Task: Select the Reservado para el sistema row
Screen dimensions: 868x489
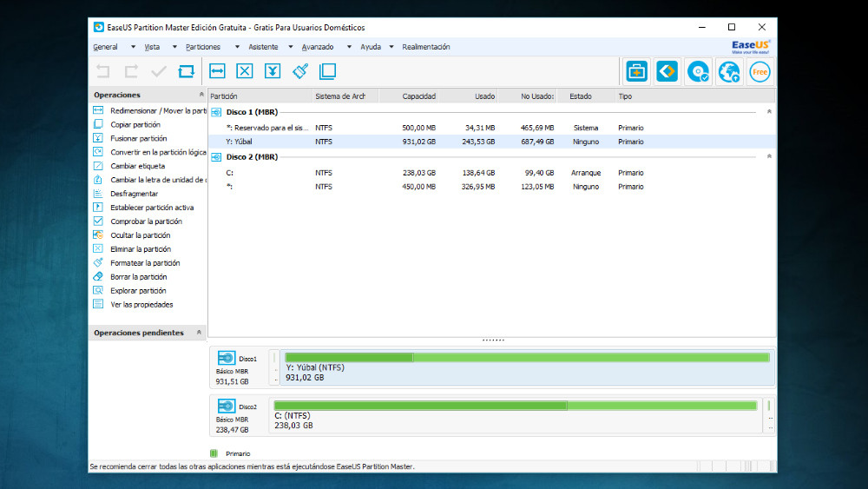Action: pos(491,128)
